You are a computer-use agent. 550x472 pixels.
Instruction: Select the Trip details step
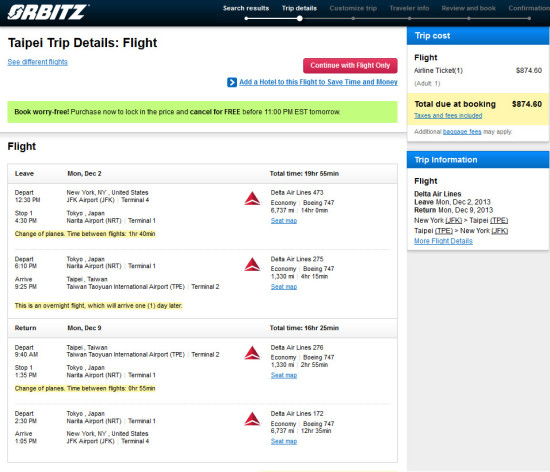299,8
